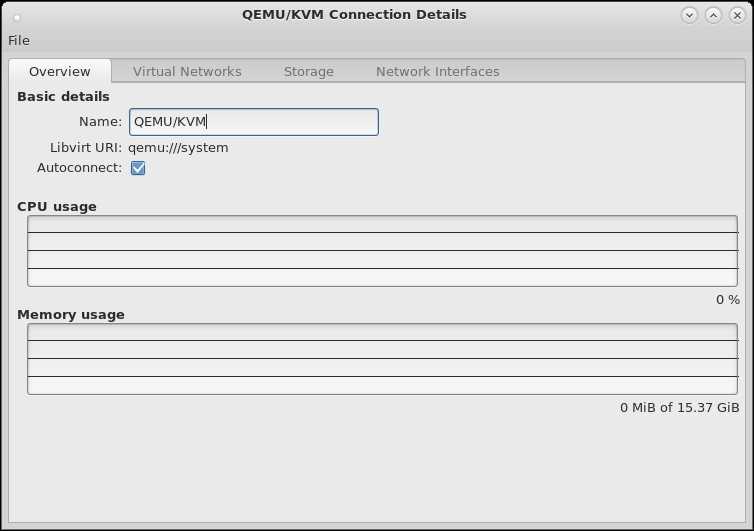Viewport: 754px width, 531px height.
Task: Switch to the Storage tab
Action: tap(308, 71)
